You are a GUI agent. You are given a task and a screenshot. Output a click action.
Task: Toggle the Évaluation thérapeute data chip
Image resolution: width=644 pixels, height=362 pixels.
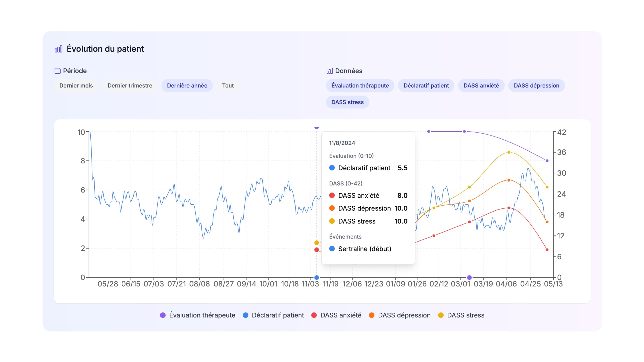click(x=360, y=86)
